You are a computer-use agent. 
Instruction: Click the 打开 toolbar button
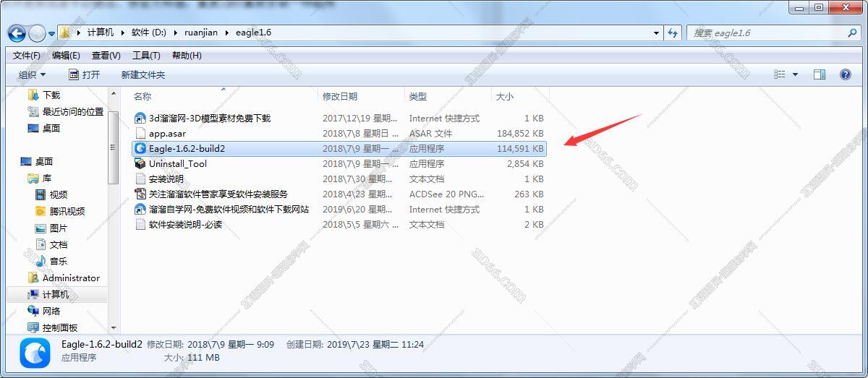[x=85, y=74]
